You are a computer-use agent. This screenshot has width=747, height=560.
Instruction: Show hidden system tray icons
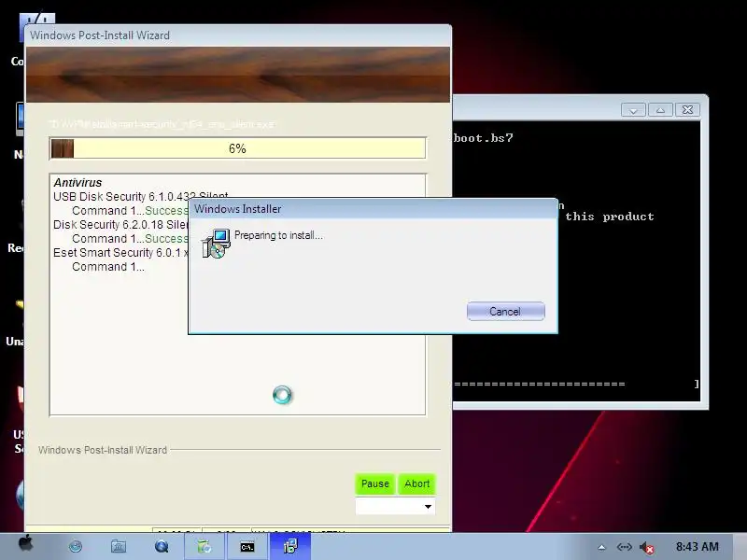601,548
